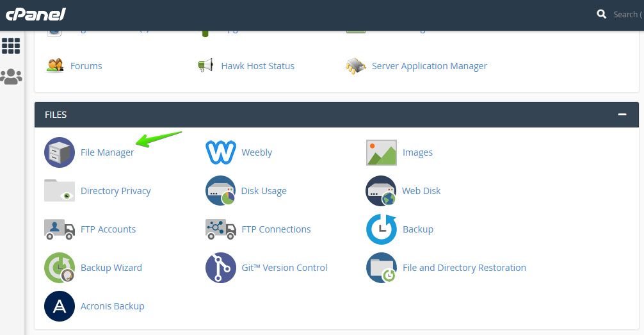This screenshot has width=644, height=335.
Task: Open File and Directory Restoration link
Action: [x=464, y=268]
